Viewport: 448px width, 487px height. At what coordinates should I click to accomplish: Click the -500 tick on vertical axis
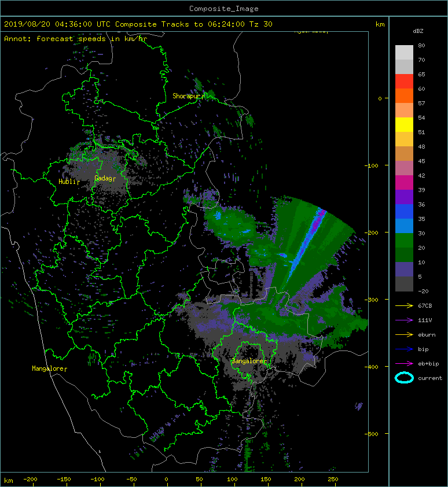371,434
